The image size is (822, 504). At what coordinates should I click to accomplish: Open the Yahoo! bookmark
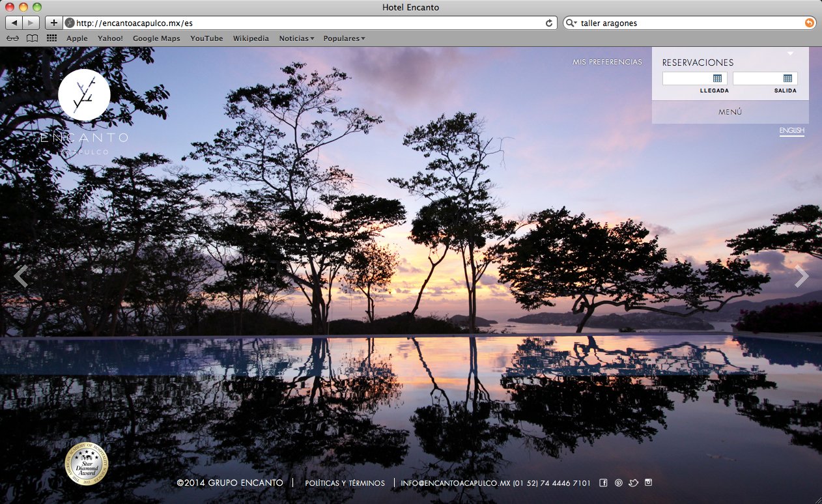[x=110, y=38]
